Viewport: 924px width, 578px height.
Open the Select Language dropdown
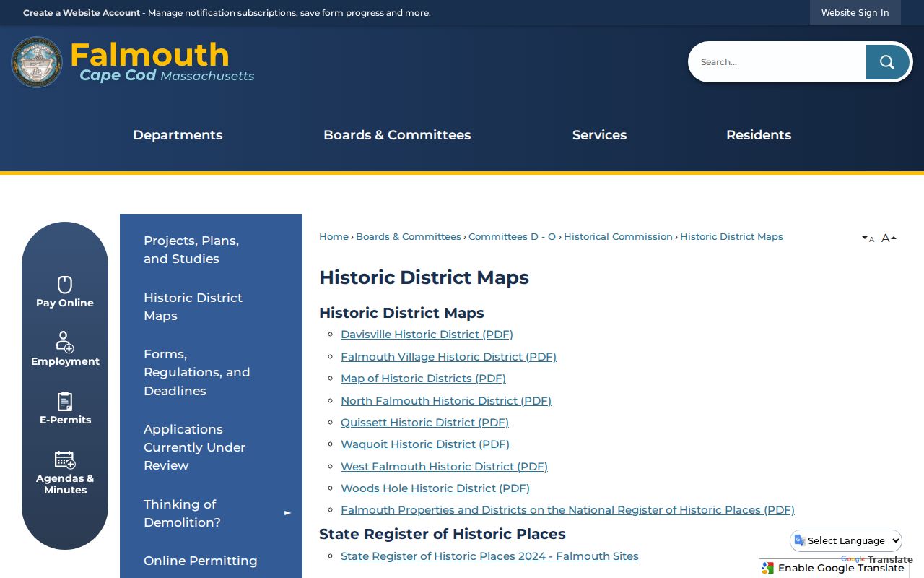[847, 540]
